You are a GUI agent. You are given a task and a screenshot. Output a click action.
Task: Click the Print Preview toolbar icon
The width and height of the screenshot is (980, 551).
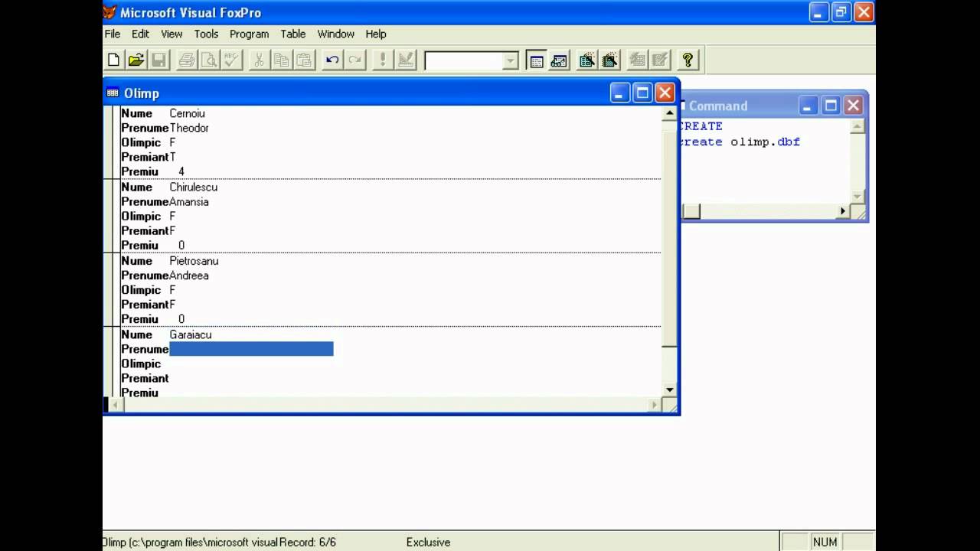[208, 60]
